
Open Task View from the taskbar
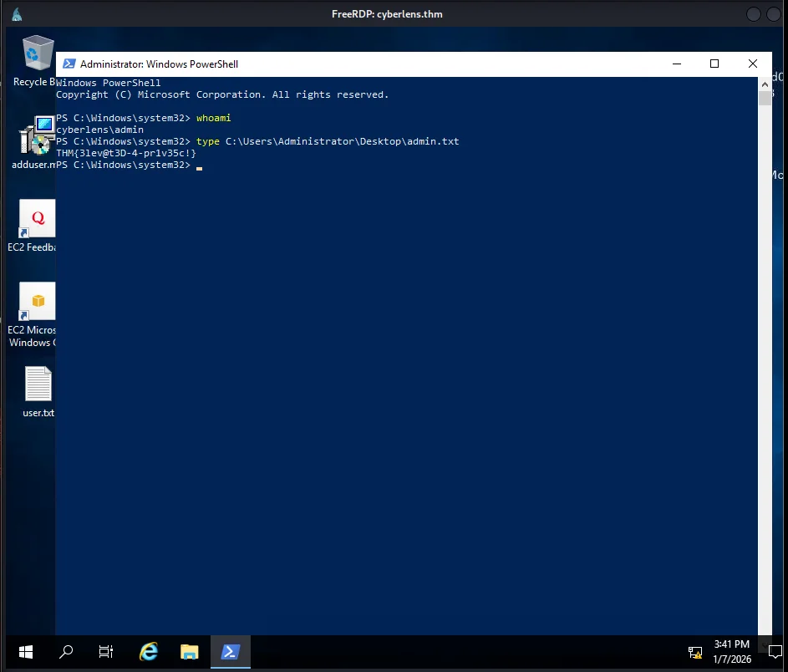106,652
